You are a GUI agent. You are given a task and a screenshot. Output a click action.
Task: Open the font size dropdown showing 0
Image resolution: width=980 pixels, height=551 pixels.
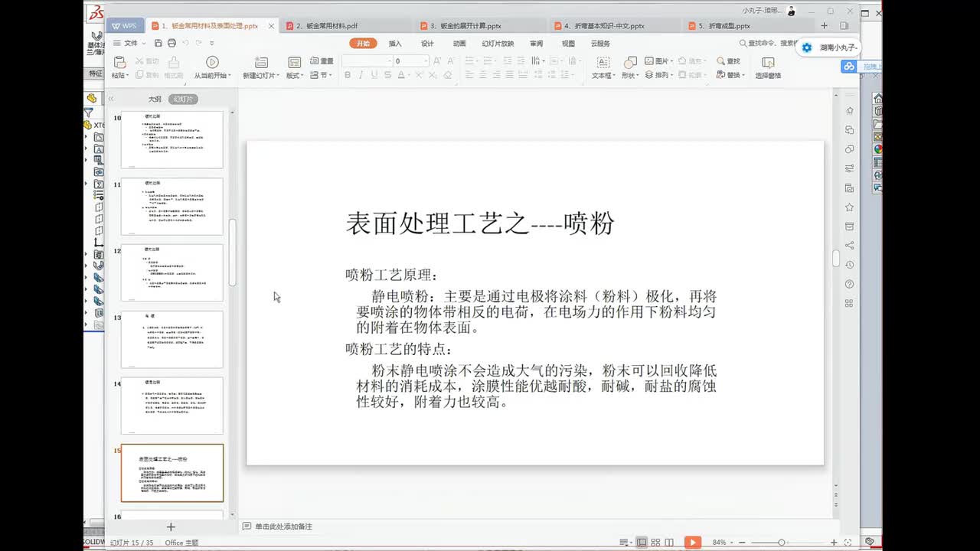(411, 60)
